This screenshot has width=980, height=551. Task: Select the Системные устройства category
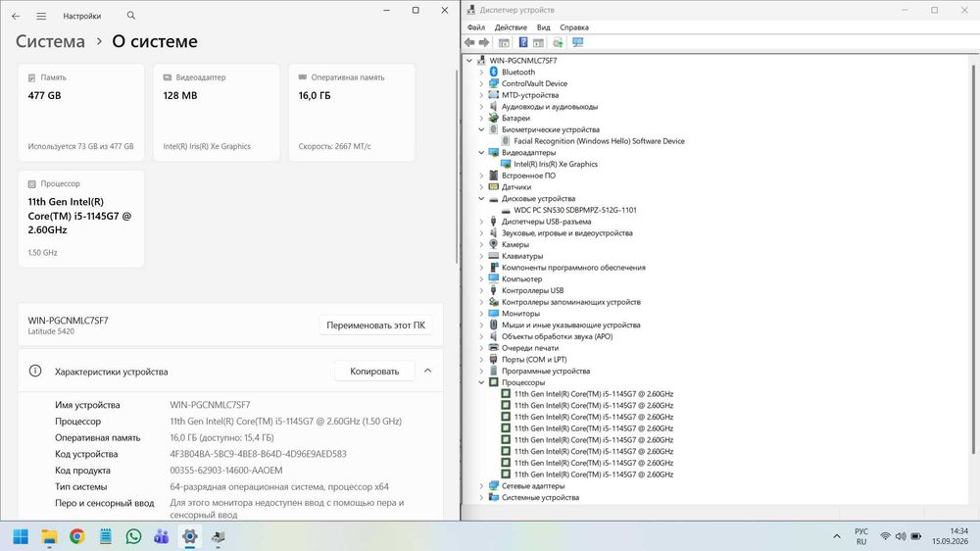coord(540,498)
